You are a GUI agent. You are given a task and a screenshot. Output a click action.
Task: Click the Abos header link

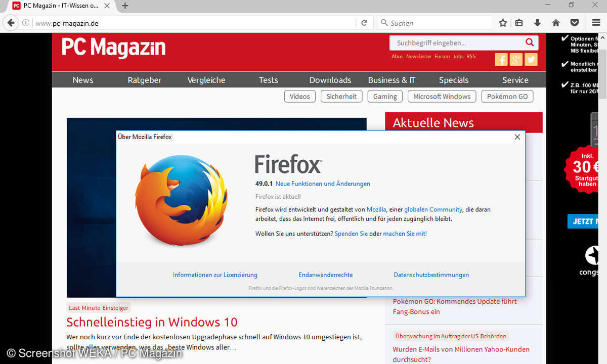point(398,57)
